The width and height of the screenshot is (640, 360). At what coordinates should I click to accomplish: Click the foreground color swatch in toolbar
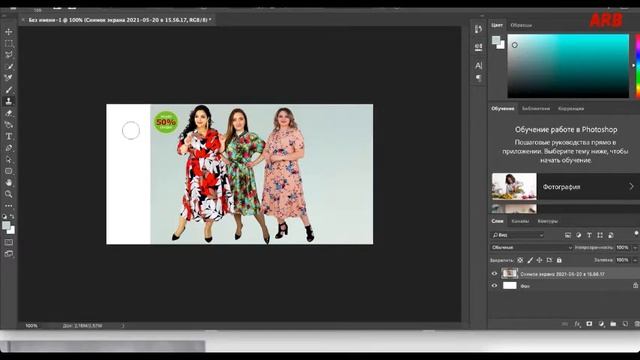click(x=6, y=226)
